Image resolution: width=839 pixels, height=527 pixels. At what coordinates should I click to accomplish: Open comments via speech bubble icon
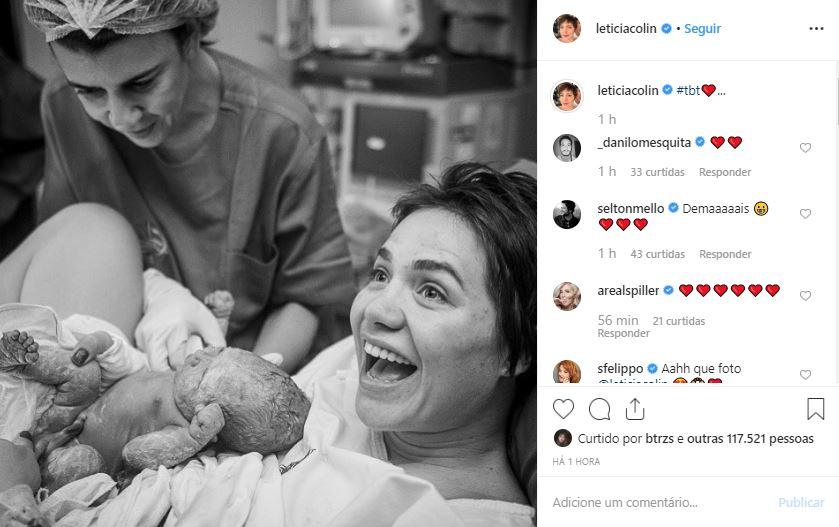click(x=600, y=409)
